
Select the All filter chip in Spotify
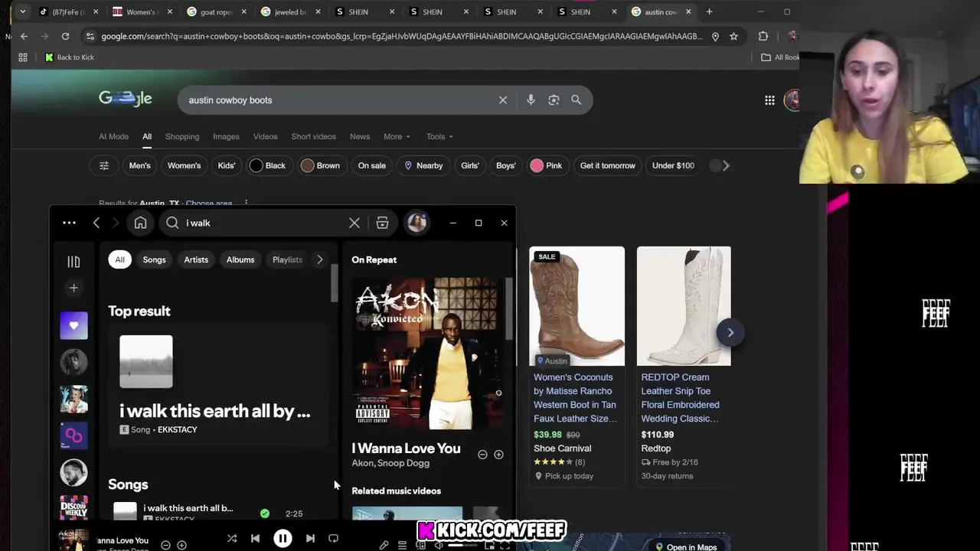click(119, 259)
